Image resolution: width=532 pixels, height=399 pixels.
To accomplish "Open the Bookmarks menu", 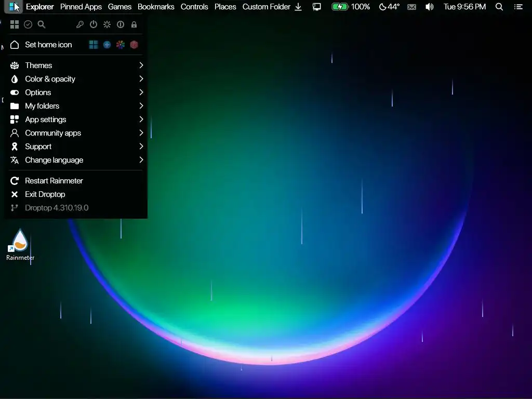I will [x=156, y=7].
